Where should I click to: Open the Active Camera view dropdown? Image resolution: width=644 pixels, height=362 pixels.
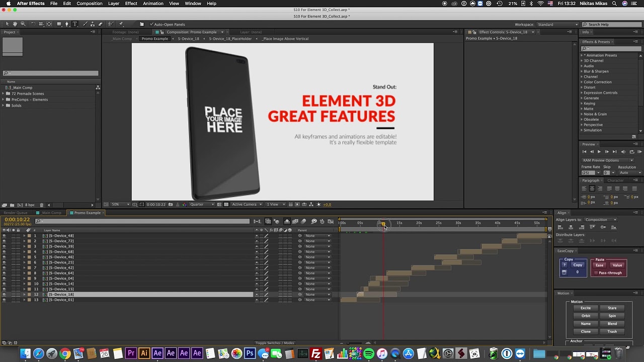coord(247,205)
